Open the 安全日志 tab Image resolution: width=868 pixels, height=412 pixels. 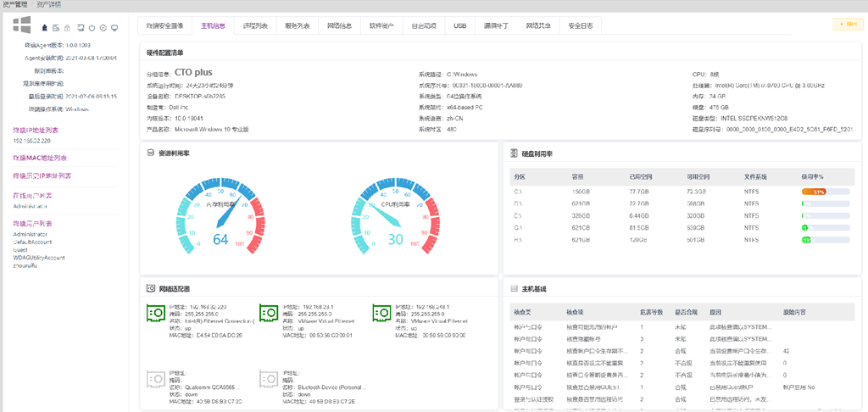coord(581,26)
